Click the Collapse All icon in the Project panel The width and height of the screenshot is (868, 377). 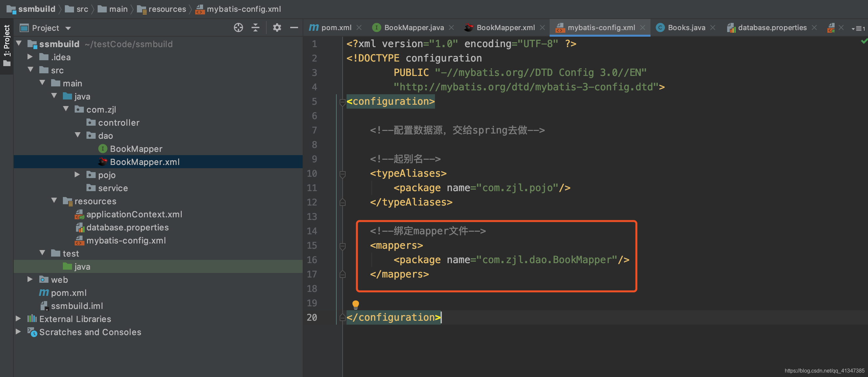256,27
